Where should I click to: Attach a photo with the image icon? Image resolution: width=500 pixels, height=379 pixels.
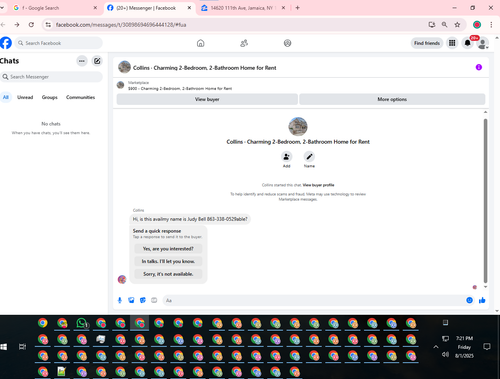tap(131, 300)
